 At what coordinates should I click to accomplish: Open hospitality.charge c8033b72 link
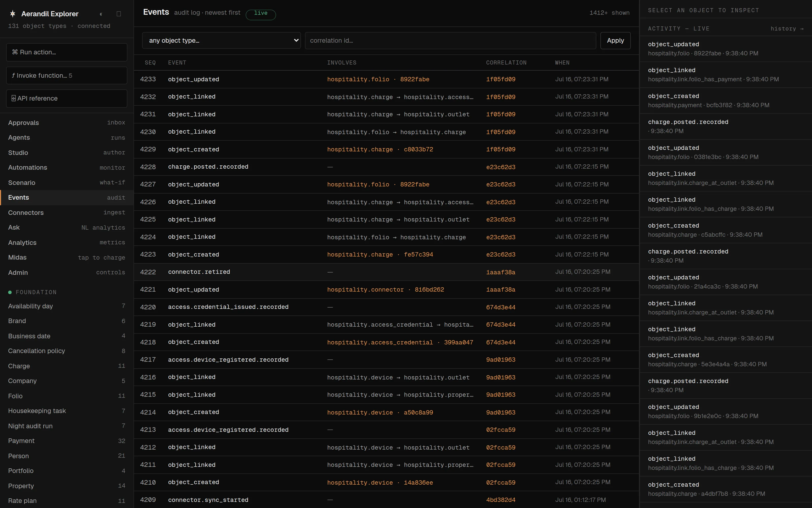[380, 149]
